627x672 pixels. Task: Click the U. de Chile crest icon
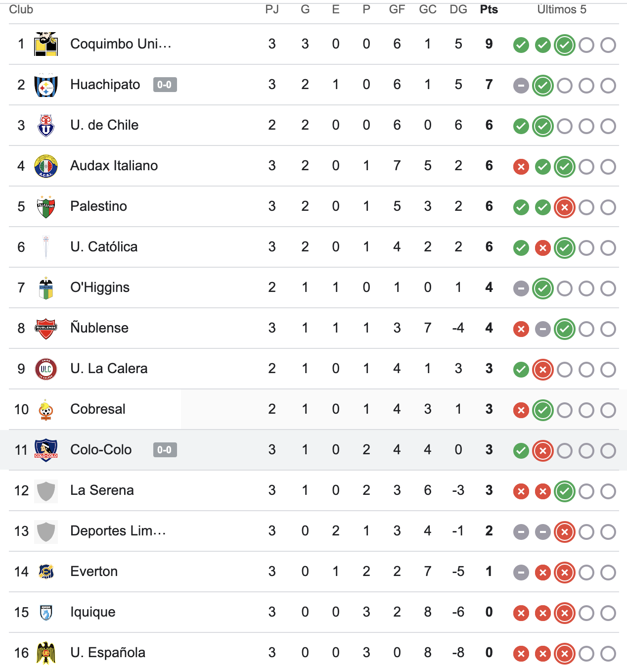coord(45,125)
